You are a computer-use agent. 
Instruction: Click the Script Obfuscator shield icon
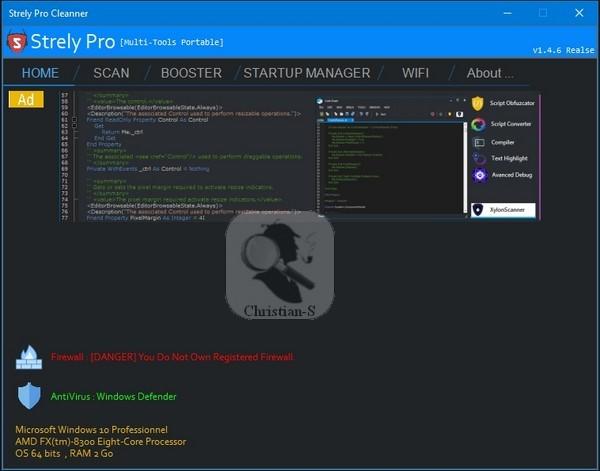tap(478, 103)
